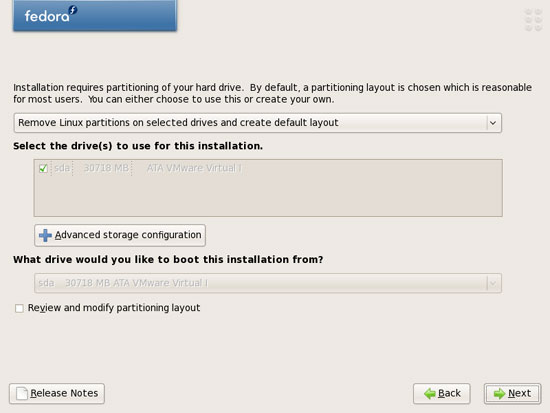Uncheck the sda drive checkbox
The height and width of the screenshot is (413, 550).
(x=43, y=168)
